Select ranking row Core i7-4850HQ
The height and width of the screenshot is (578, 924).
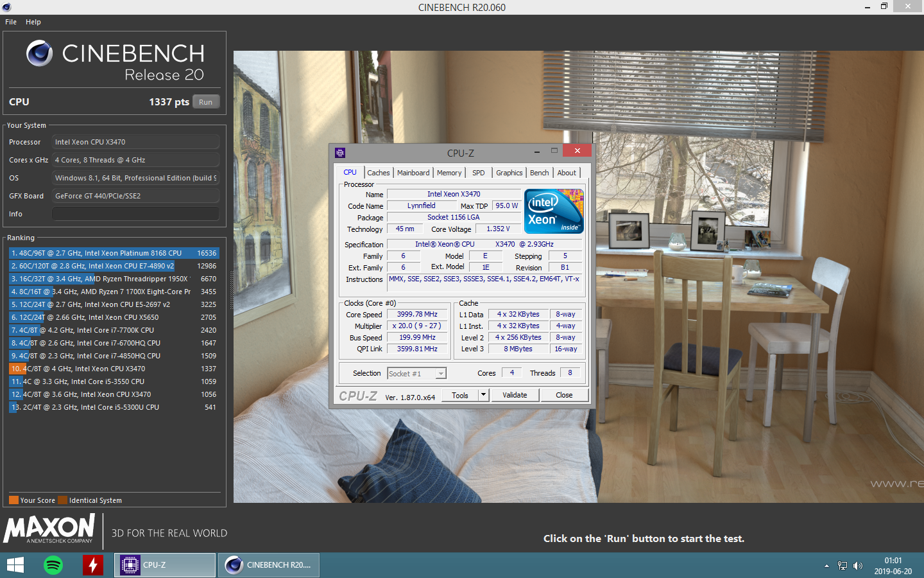114,356
